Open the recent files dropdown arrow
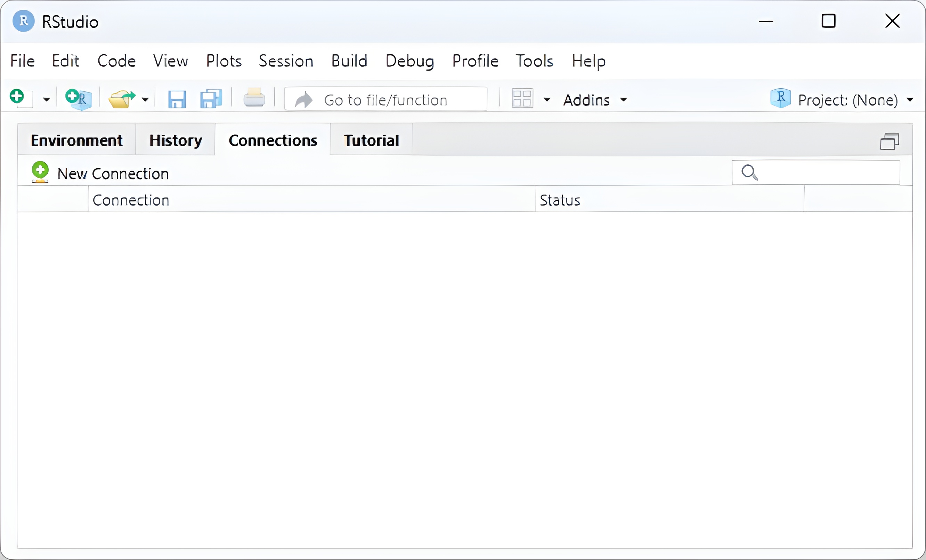926x560 pixels. click(x=145, y=100)
